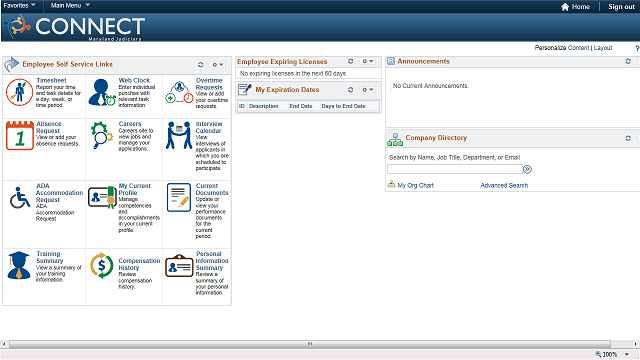
Task: Open the Main Menu dropdown
Action: (x=70, y=5)
